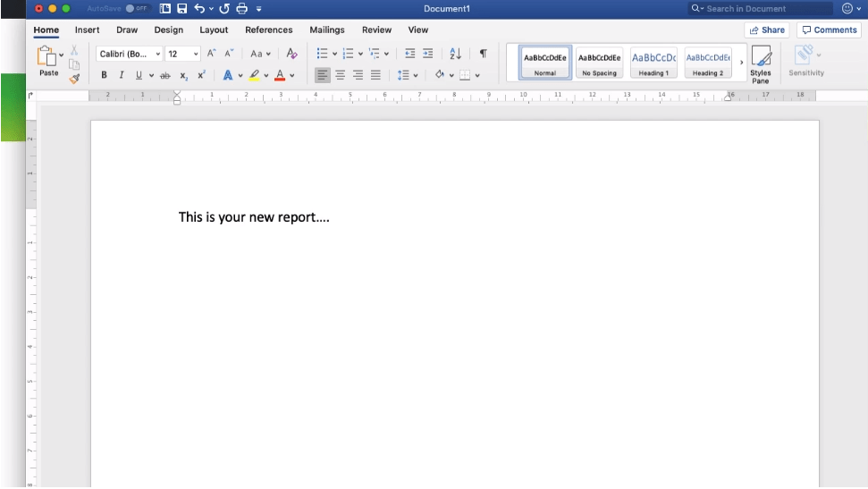
Task: Switch to the Draw tab
Action: (127, 30)
